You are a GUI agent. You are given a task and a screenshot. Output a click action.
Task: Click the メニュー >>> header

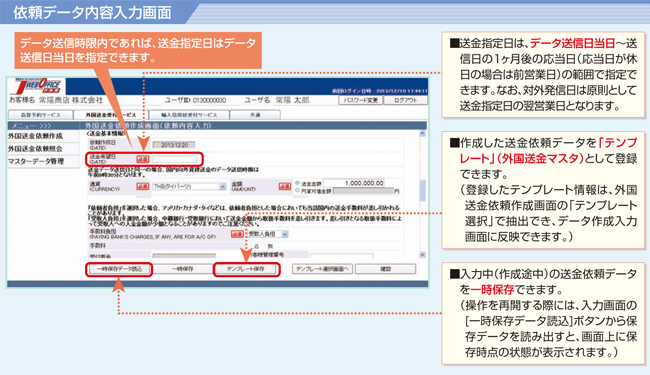[43, 126]
